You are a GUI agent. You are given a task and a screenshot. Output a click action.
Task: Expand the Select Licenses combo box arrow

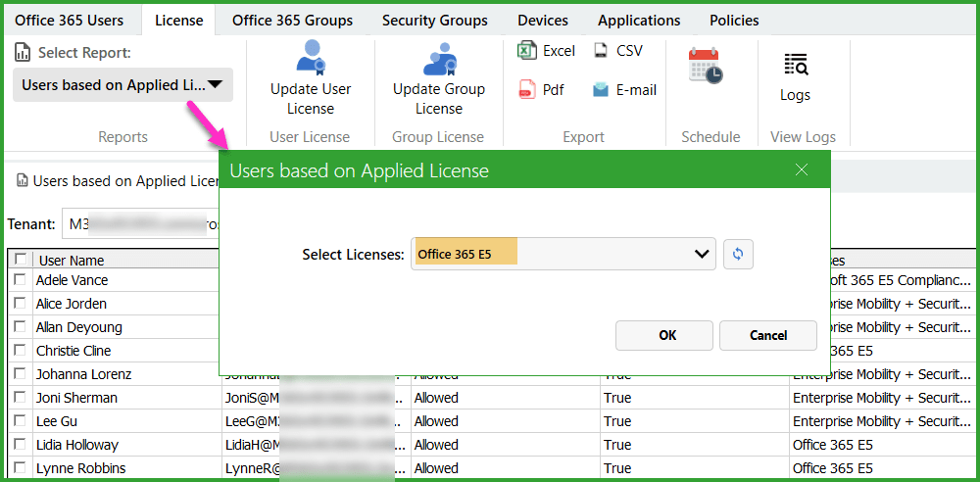702,254
